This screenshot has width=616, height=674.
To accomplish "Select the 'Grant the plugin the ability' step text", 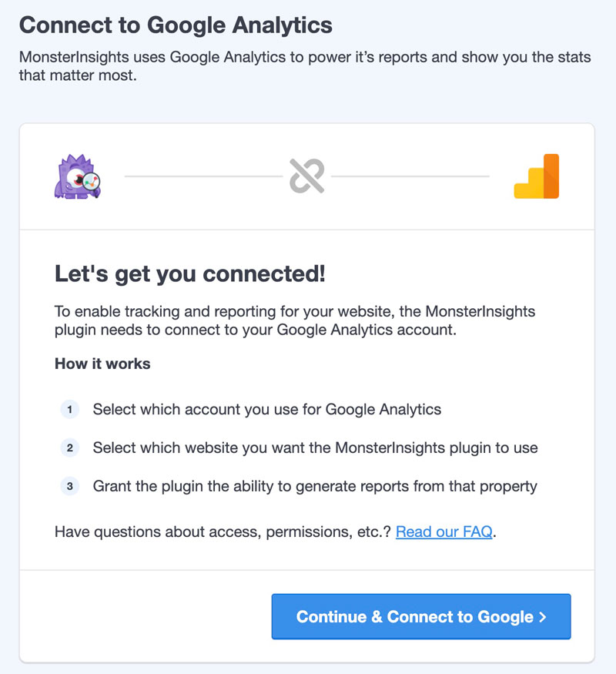I will [315, 486].
